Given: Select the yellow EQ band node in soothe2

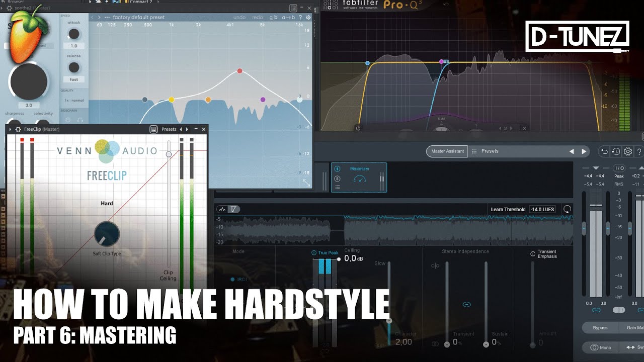Looking at the screenshot, I should 172,100.
